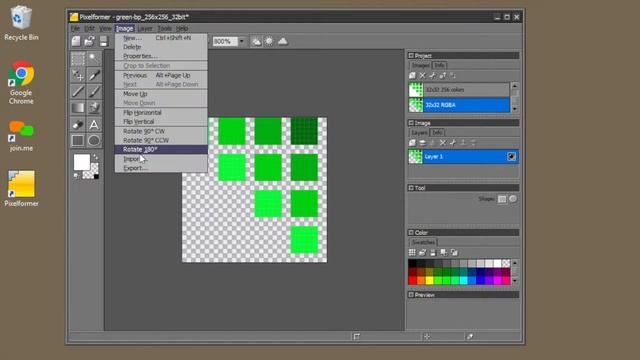
Task: Toggle Layer 1 visibility eye
Action: pyautogui.click(x=511, y=157)
